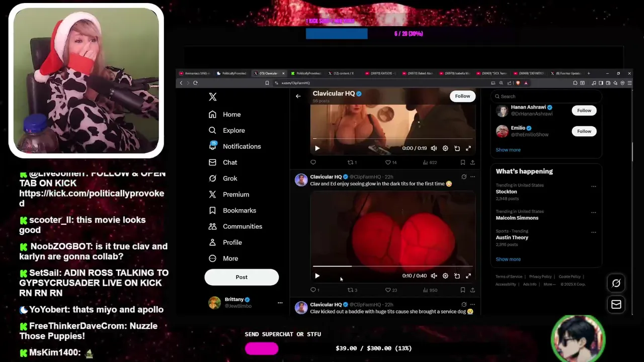The width and height of the screenshot is (644, 362).
Task: Click the X logo in the sidebar
Action: [213, 97]
